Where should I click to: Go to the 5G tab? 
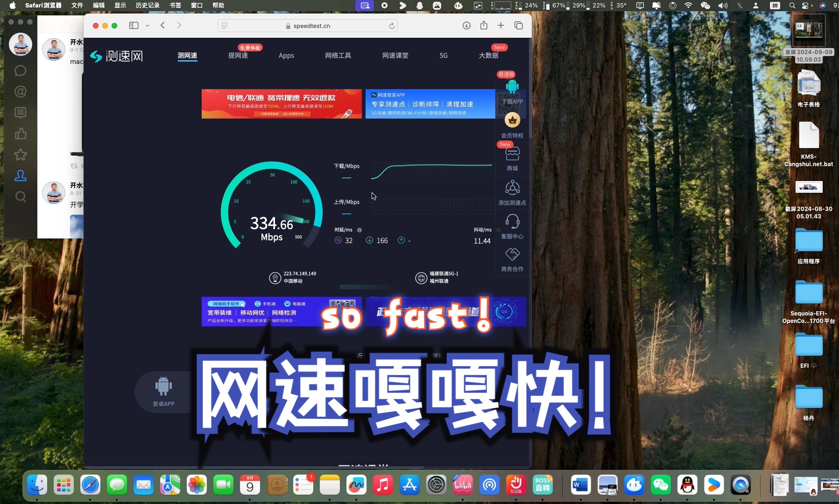pos(444,56)
